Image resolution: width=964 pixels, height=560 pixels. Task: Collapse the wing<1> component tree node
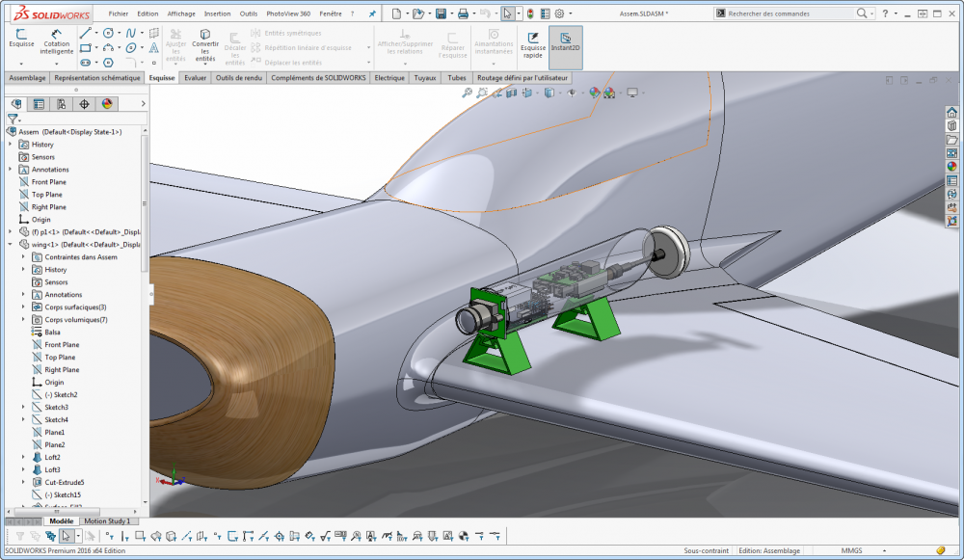tap(11, 245)
